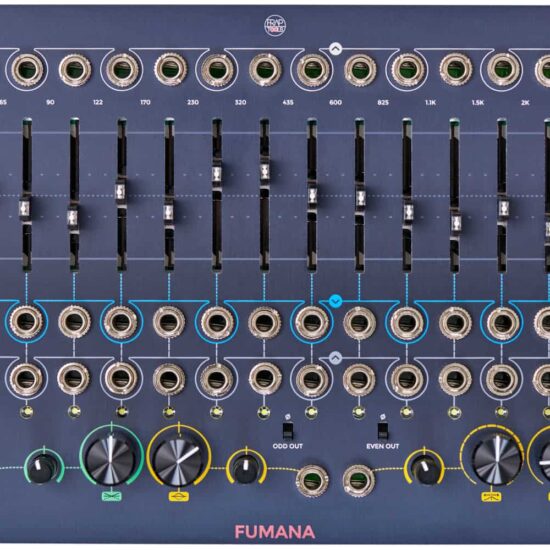
Task: Click the 90 frequency label
Action: coord(50,102)
